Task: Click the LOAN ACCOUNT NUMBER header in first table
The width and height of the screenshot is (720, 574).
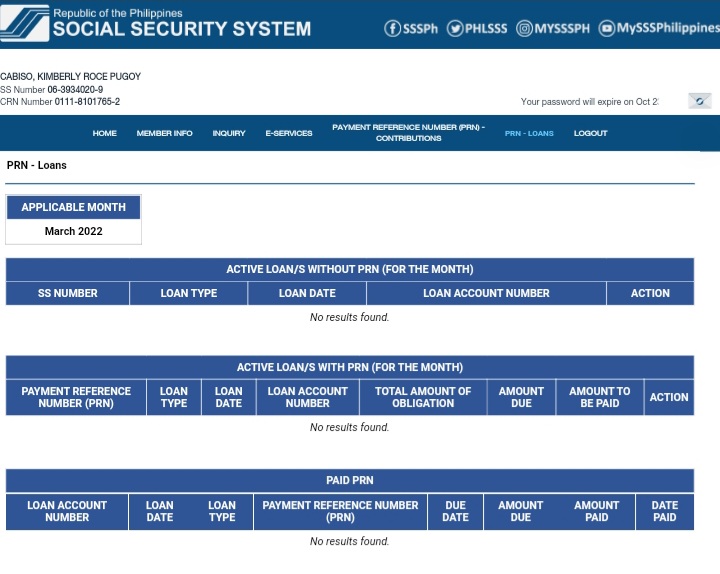Action: 486,293
